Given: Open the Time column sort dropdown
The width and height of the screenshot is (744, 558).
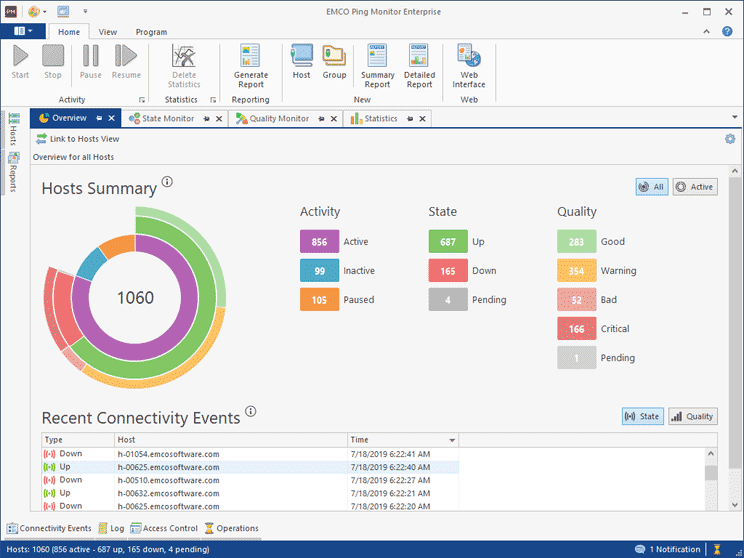Looking at the screenshot, I should click(x=452, y=440).
